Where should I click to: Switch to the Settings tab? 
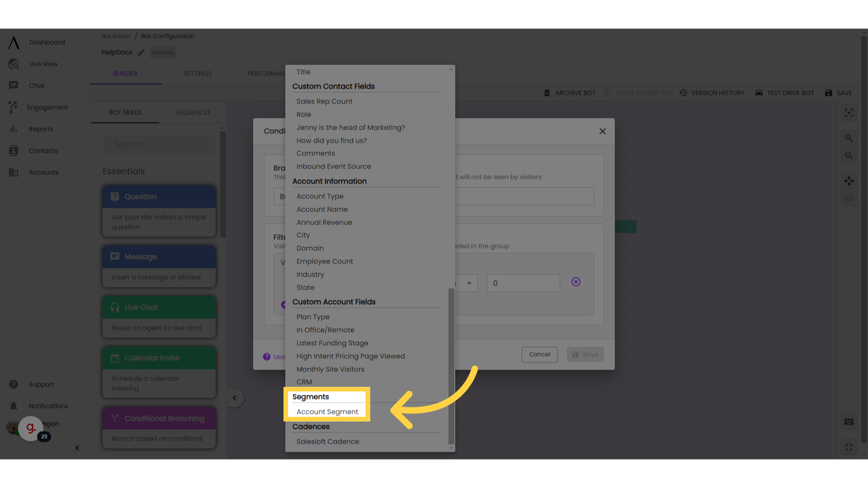[x=198, y=73]
